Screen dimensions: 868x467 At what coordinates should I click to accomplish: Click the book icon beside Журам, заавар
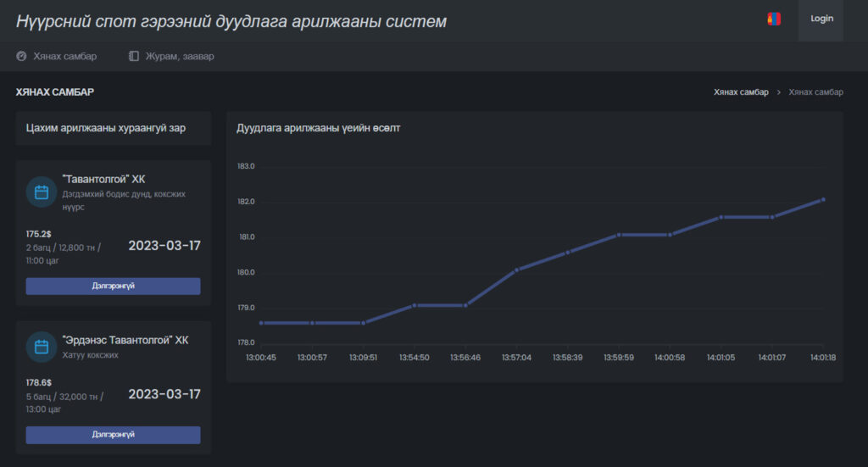click(133, 57)
